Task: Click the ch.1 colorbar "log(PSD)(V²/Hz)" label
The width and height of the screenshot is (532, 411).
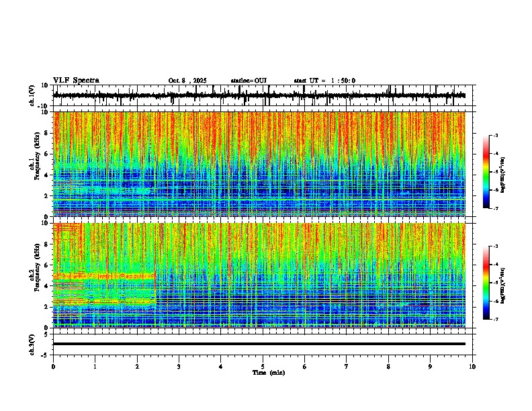Action: 503,175
